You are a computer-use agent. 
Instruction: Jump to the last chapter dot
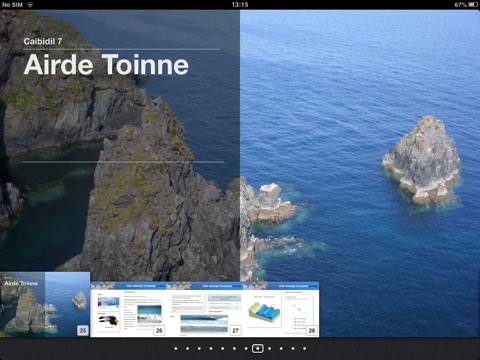304,348
